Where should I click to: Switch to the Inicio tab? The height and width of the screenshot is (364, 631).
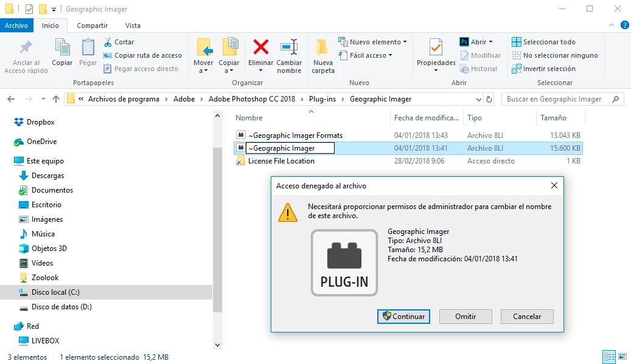pyautogui.click(x=51, y=26)
